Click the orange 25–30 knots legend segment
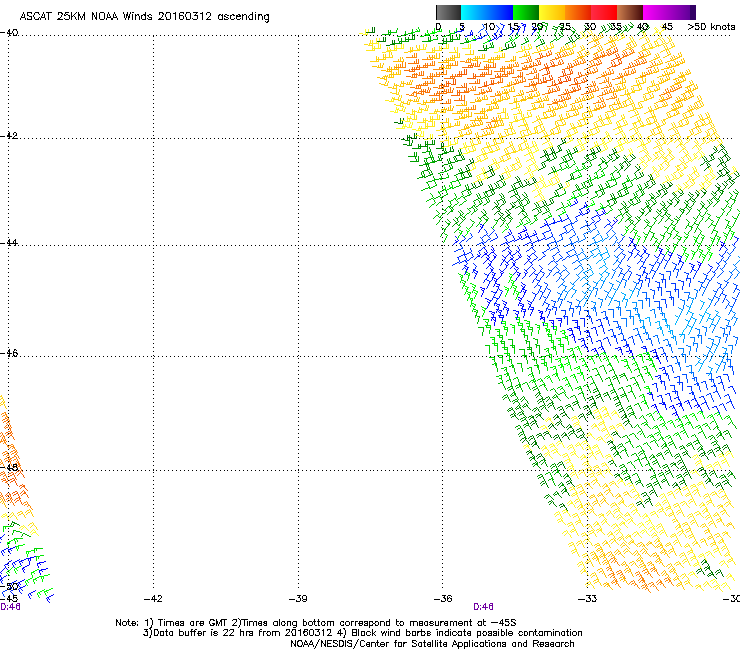Viewport: 740px width, 650px height. coord(578,12)
